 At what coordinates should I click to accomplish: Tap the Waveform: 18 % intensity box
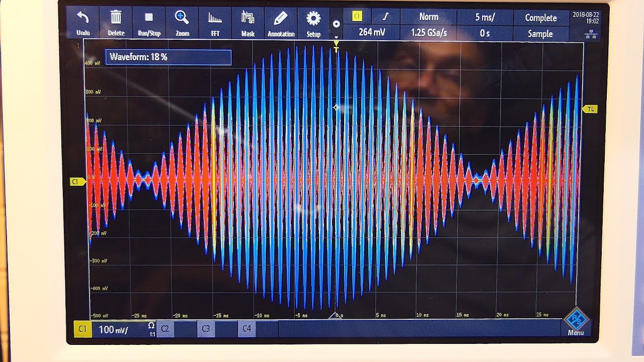point(169,57)
